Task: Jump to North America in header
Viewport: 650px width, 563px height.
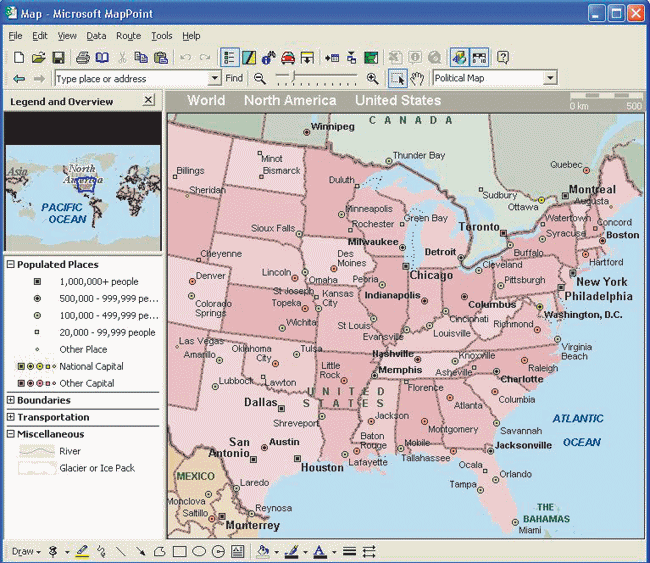Action: coord(290,100)
